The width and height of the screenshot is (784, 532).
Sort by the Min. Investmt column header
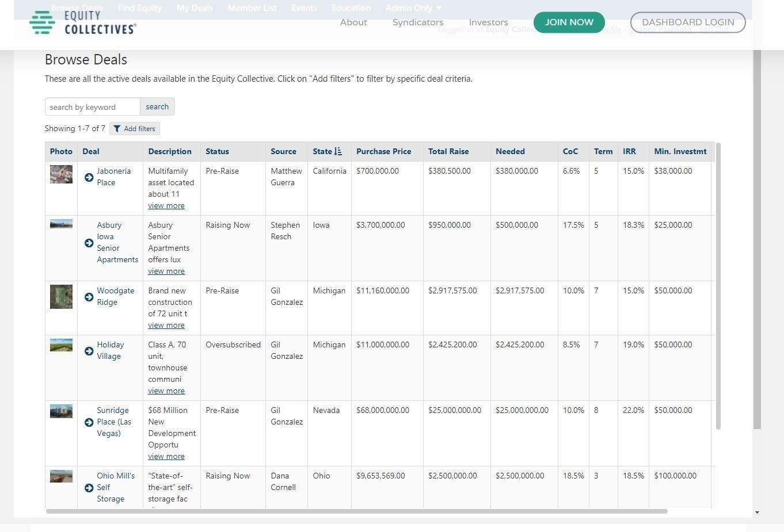click(680, 152)
